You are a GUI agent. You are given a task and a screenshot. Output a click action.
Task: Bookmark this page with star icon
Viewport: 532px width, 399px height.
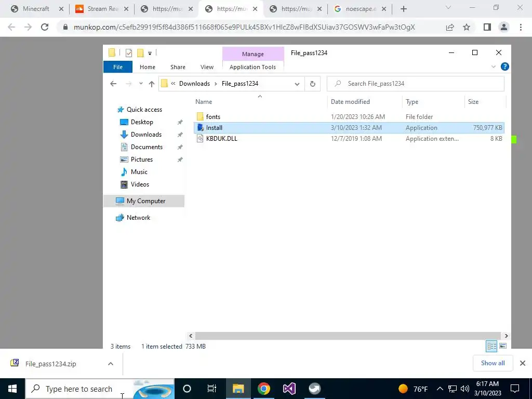coord(467,27)
